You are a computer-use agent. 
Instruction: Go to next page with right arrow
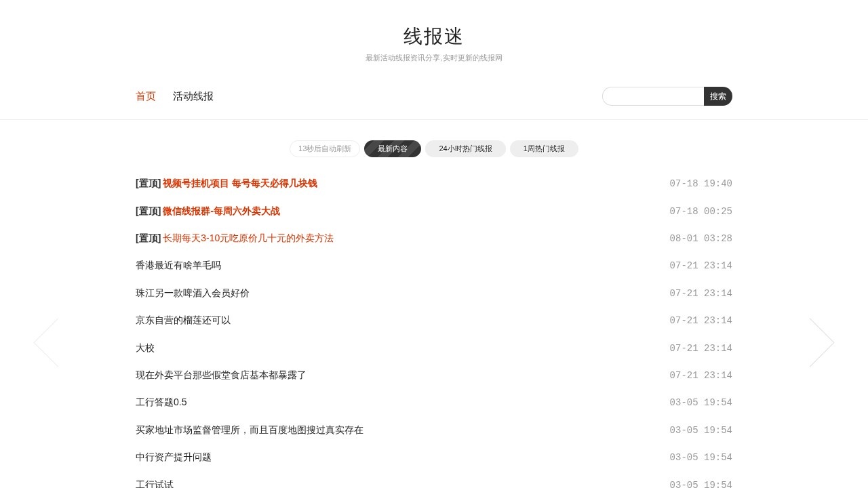click(822, 343)
